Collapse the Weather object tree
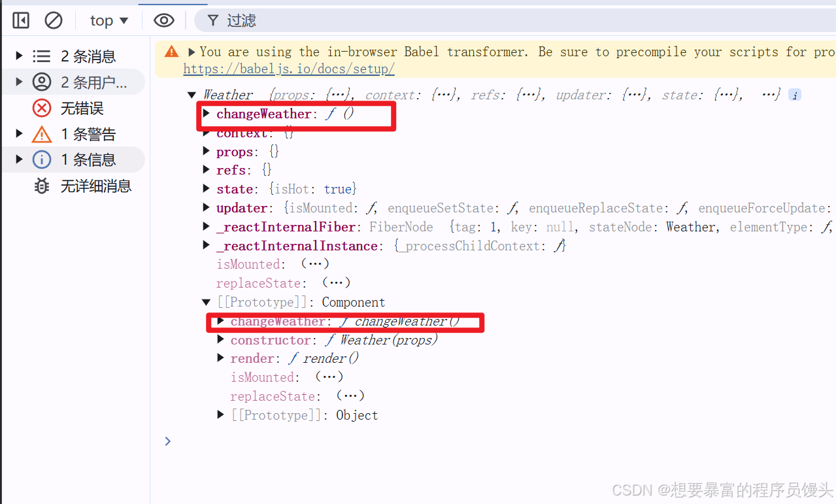This screenshot has height=504, width=836. coord(192,95)
